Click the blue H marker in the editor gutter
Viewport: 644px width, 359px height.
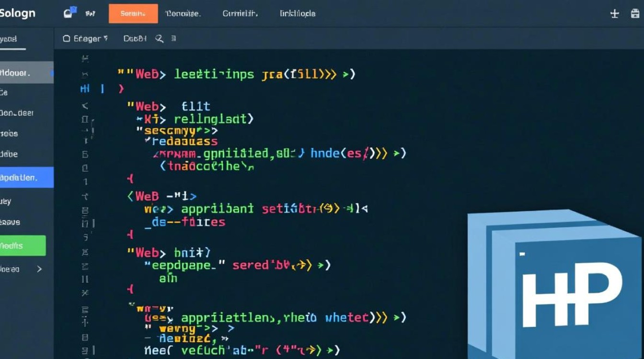85,89
